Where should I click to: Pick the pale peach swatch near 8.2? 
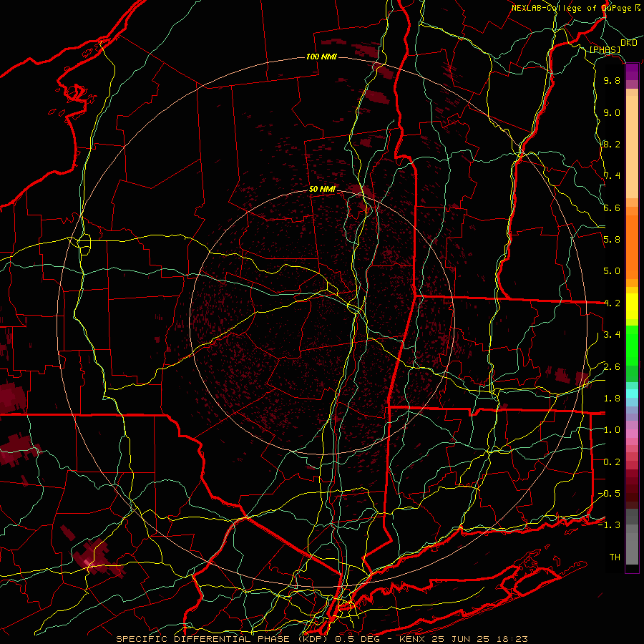(632, 147)
